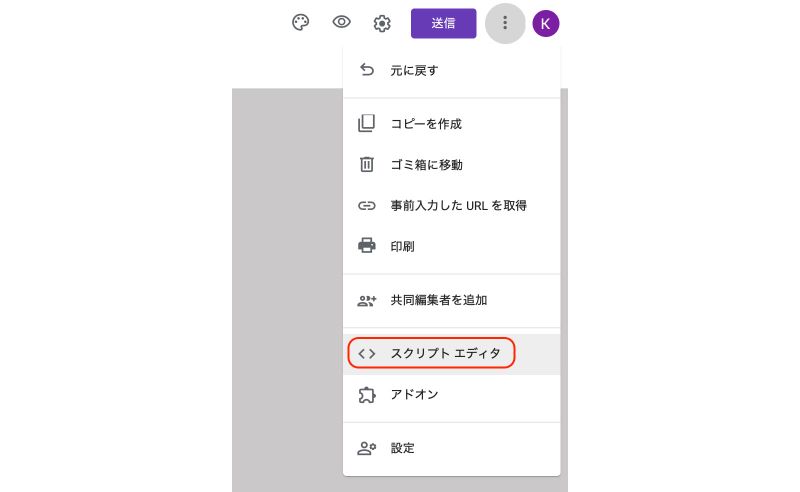Click the puzzle piece add-on icon
800x492 pixels.
point(367,395)
